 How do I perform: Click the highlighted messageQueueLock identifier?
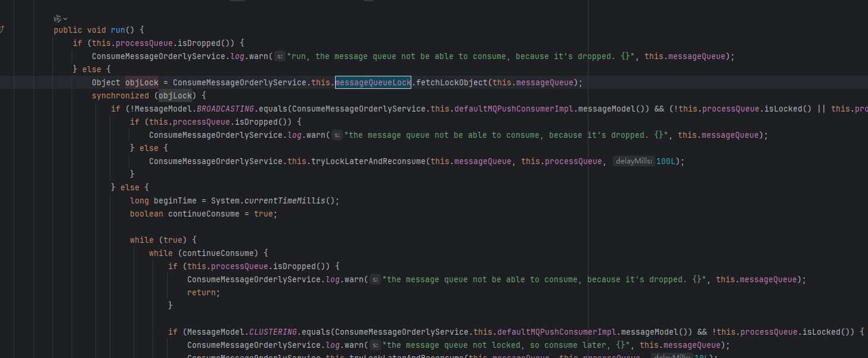tap(373, 82)
